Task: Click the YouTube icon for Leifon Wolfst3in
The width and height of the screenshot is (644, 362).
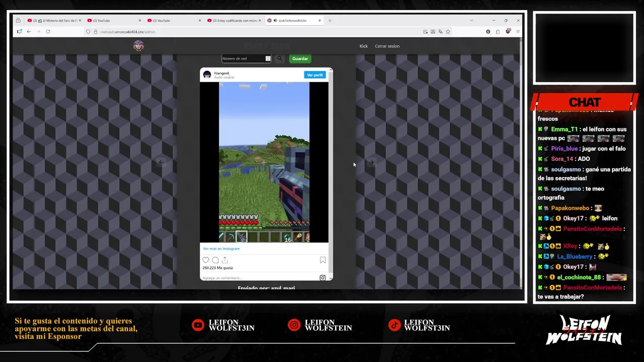Action: click(x=198, y=325)
